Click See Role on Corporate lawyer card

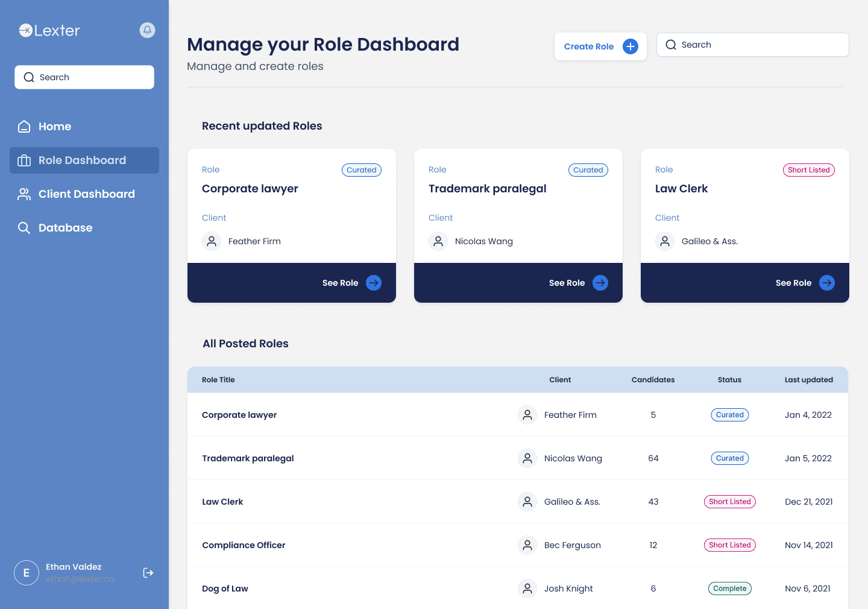coord(352,283)
